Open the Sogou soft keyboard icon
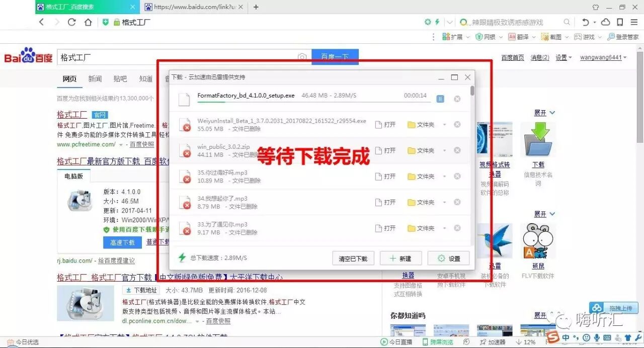This screenshot has height=348, width=644. (607, 337)
